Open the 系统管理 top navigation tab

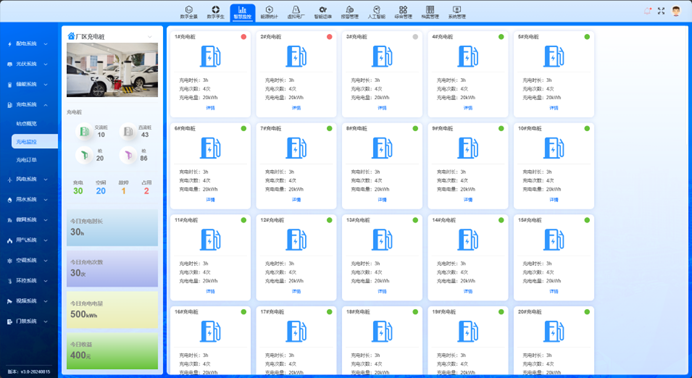click(x=457, y=12)
